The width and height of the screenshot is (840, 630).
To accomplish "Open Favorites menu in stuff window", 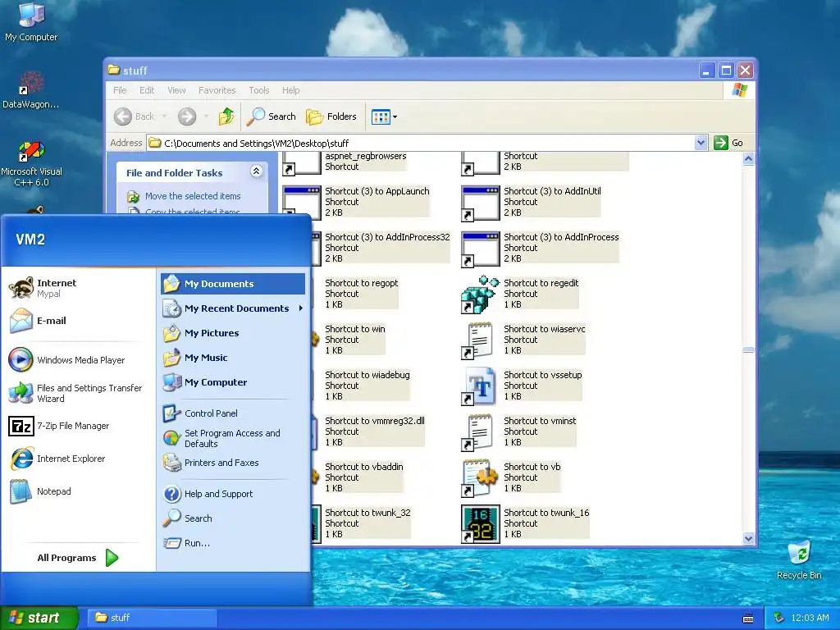I will [217, 90].
